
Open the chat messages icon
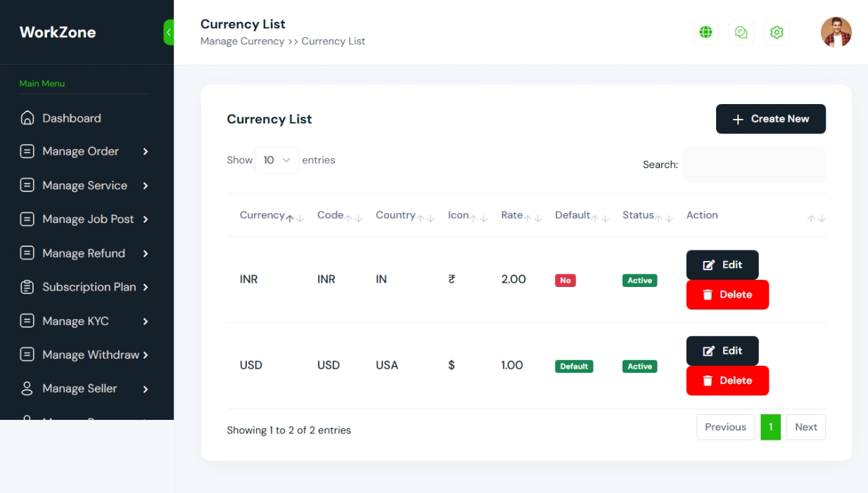point(741,32)
